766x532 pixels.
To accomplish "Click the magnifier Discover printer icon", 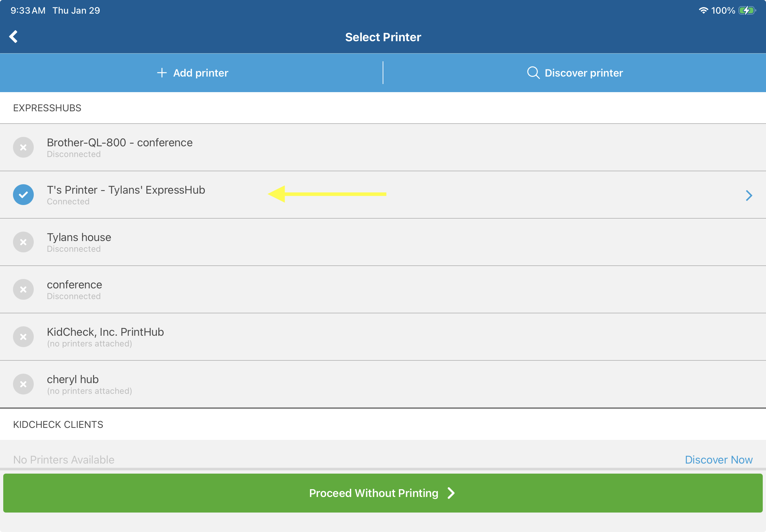I will (x=533, y=73).
